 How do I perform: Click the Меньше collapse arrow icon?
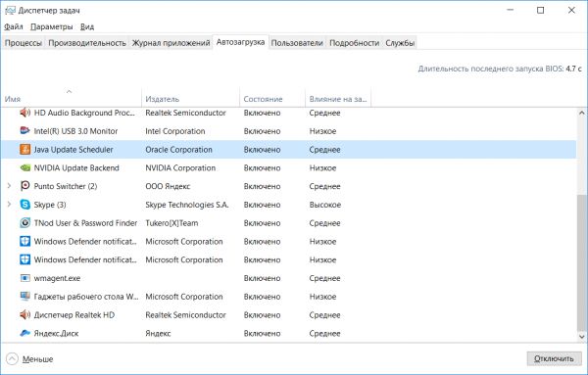[12, 359]
